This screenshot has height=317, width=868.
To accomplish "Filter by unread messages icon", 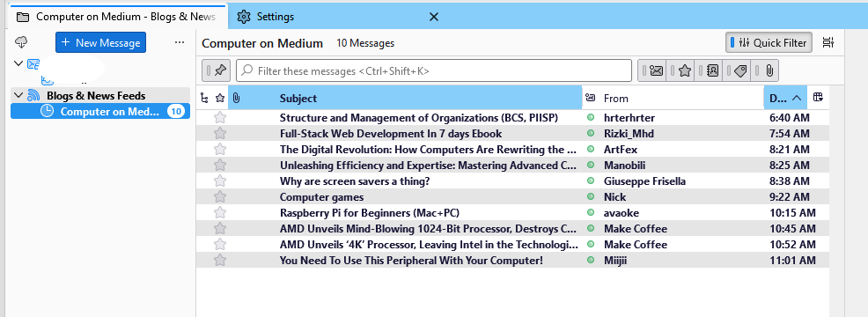I will [652, 70].
